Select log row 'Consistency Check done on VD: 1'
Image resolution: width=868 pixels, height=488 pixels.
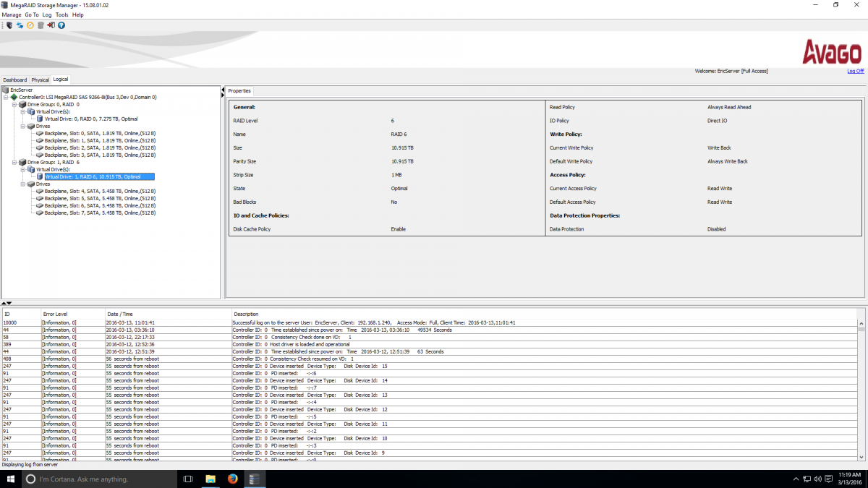[429, 337]
